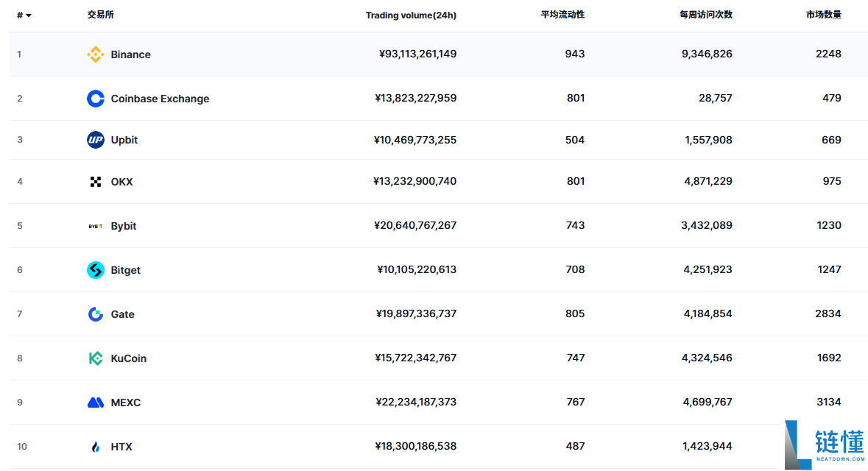Click Binance weekly visits 9,346,826
Image resolution: width=868 pixels, height=471 pixels.
pos(707,54)
